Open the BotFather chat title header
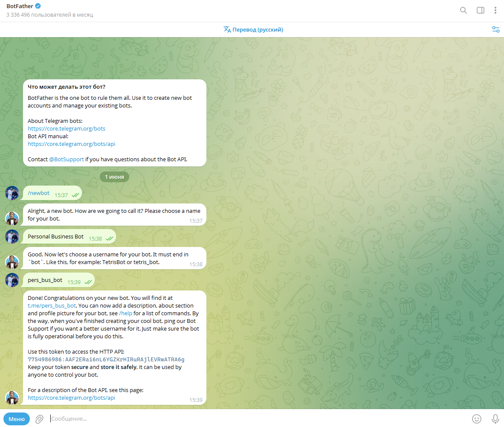This screenshot has width=504, height=427. (20, 6)
